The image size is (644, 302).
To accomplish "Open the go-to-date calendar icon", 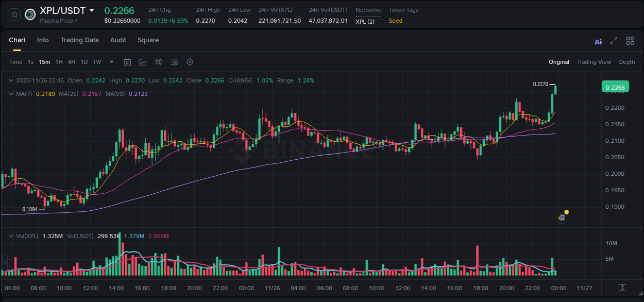I will click(127, 62).
